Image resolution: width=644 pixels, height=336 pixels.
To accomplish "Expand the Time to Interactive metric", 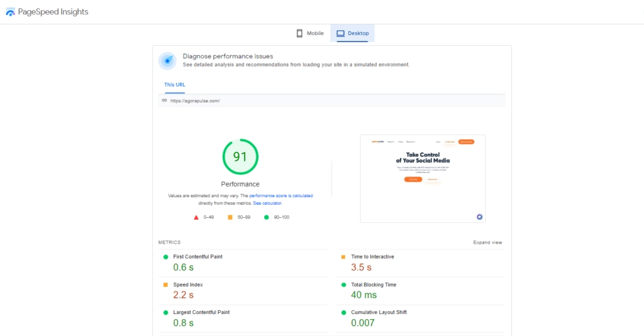I will (372, 257).
